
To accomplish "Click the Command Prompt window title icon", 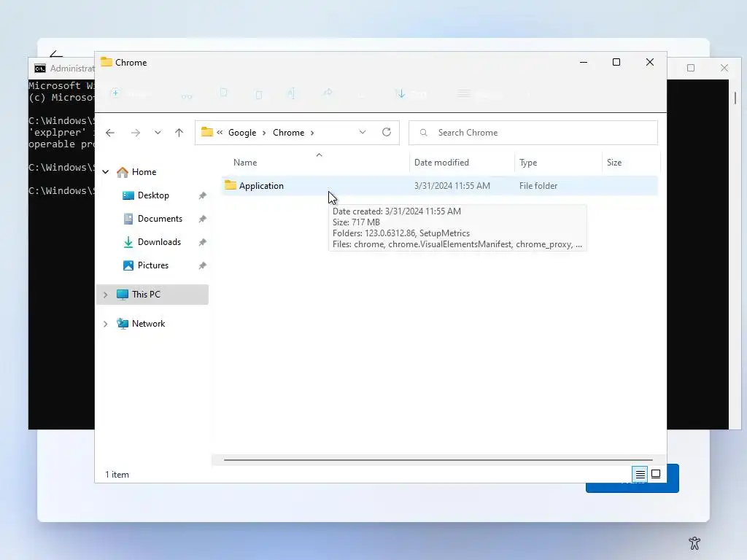I will (40, 69).
